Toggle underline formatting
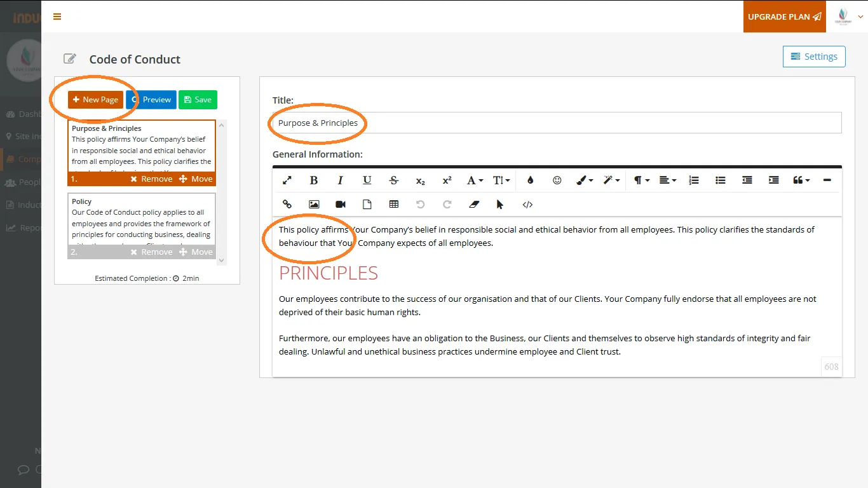 [367, 180]
